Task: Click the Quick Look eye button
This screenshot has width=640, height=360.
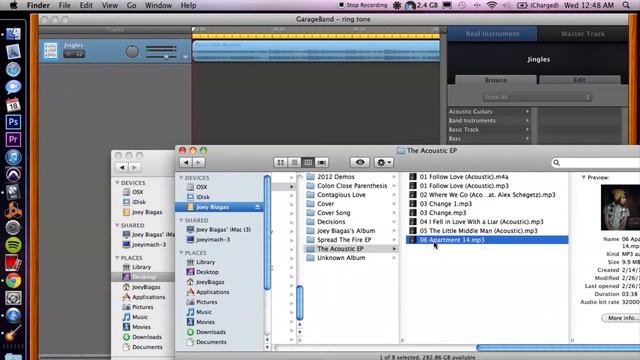Action: [x=360, y=162]
